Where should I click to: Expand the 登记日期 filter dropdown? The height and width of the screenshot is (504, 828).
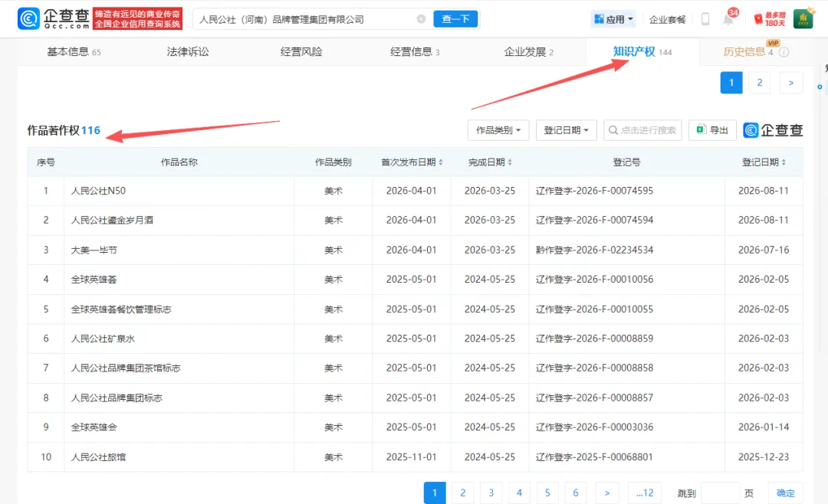tap(566, 129)
